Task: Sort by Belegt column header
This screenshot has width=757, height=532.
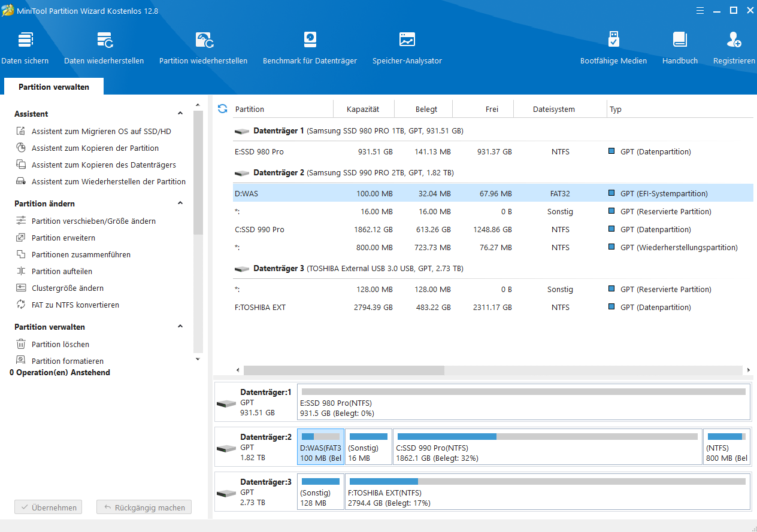Action: 423,109
